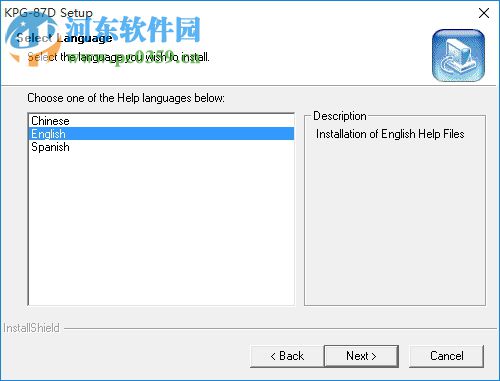Select Spanish in the language list
The image size is (500, 381).
coord(161,147)
